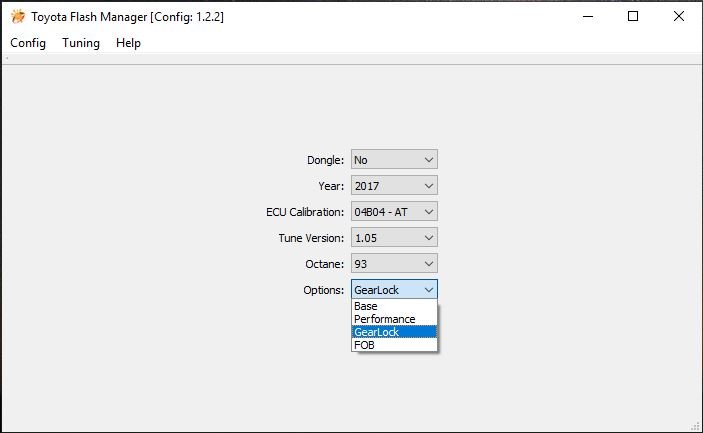This screenshot has height=433, width=703.
Task: Select Base from the Options list
Action: [x=394, y=306]
